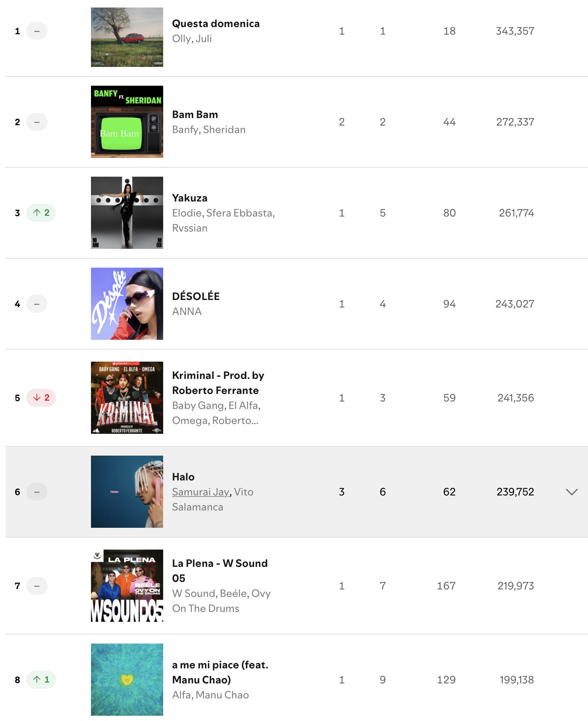Expand the Halo row details chevron

click(x=571, y=492)
